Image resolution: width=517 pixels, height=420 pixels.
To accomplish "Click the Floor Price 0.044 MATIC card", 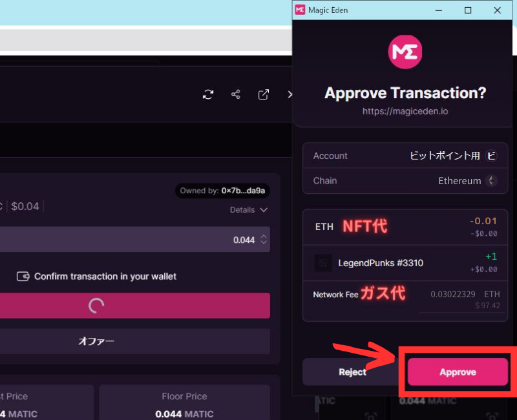I will [184, 402].
